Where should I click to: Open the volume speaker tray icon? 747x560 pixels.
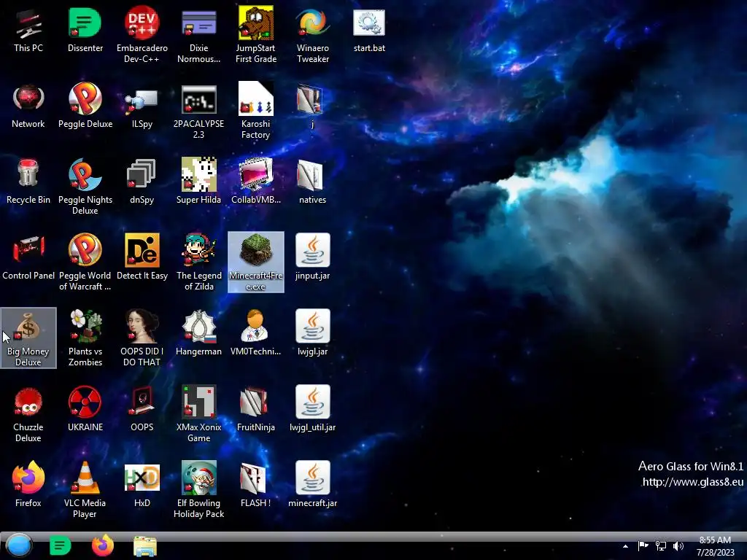tap(678, 545)
